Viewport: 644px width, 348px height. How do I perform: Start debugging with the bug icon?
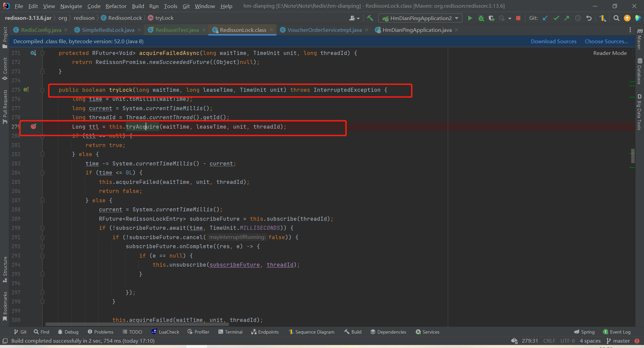[x=481, y=18]
